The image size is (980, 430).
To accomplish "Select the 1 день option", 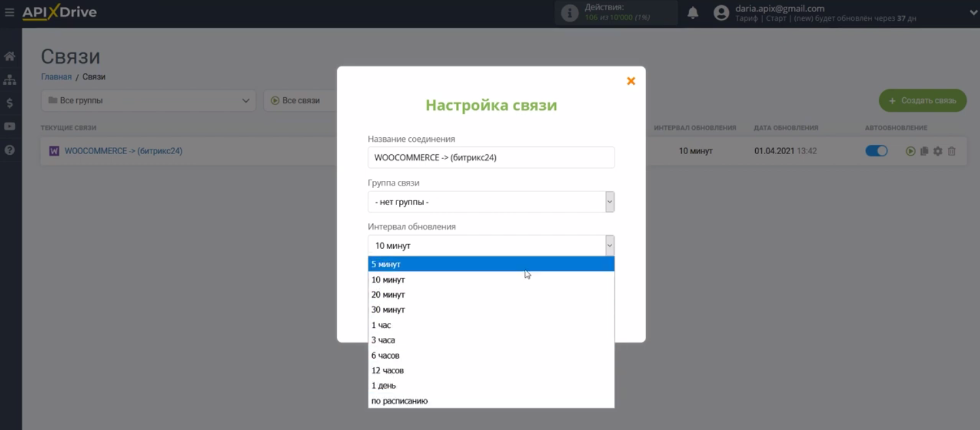I will (491, 385).
